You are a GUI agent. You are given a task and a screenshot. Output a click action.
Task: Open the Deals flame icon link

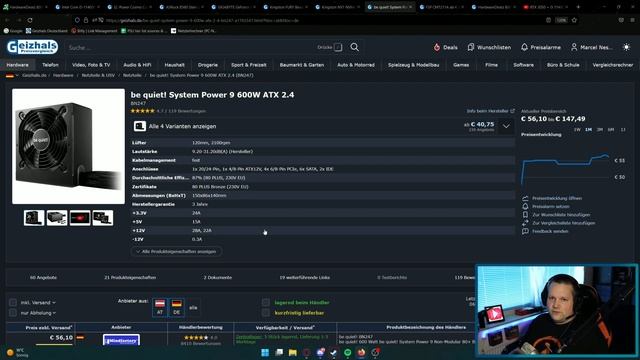coord(445,47)
